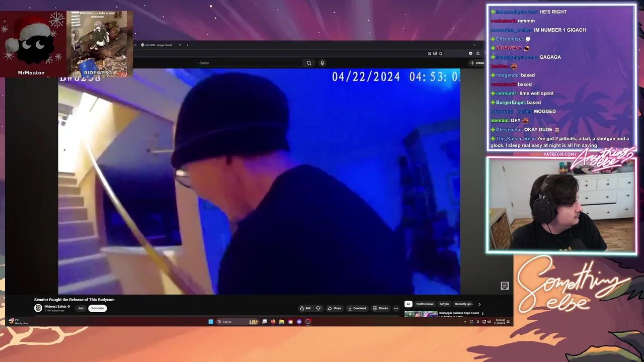Click the Midwest Safety channel avatar
Screen dimensions: 644x362
point(38,308)
